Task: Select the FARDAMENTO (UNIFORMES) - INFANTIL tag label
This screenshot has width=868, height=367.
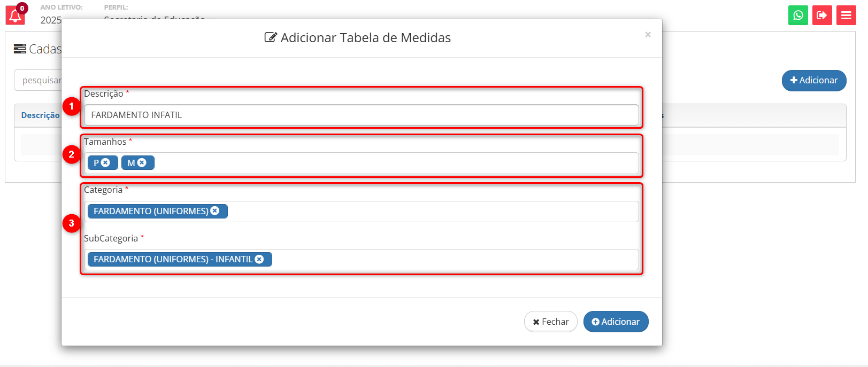Action: (x=173, y=259)
